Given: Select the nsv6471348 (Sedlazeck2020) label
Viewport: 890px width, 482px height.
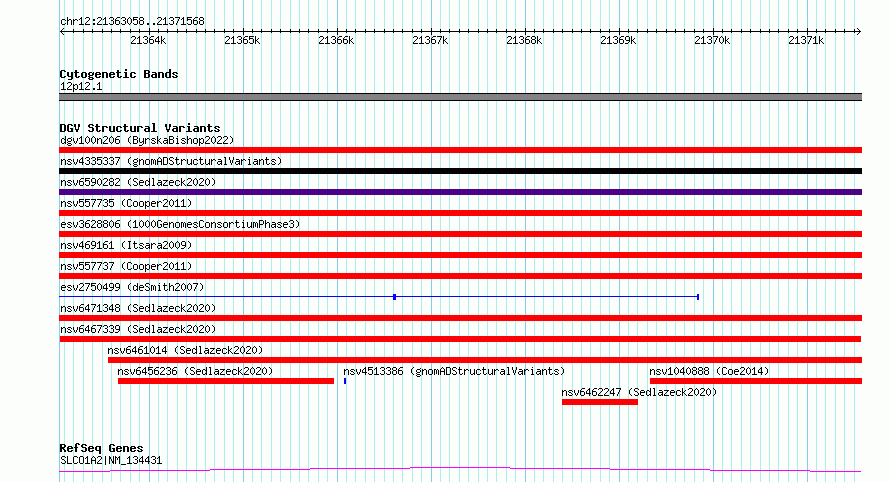Looking at the screenshot, I should pyautogui.click(x=138, y=308).
